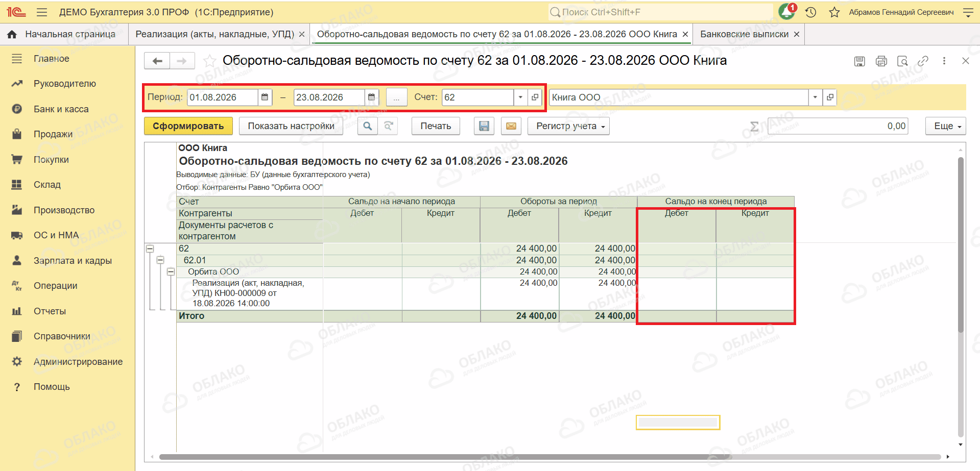Open Еще menu dropdown

[945, 126]
